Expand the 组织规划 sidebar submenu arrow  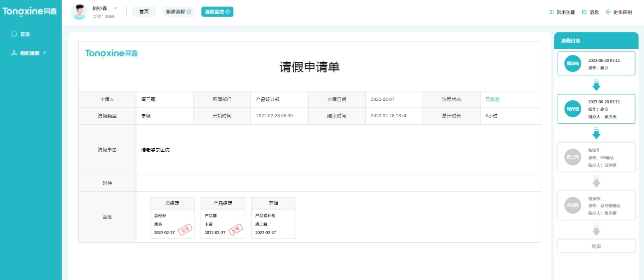[45, 53]
